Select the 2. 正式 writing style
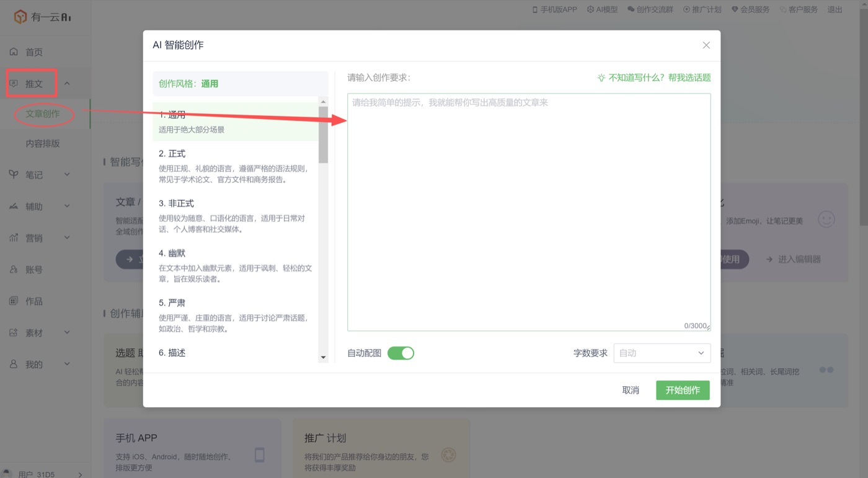Screen dimensions: 868x478 (235, 166)
